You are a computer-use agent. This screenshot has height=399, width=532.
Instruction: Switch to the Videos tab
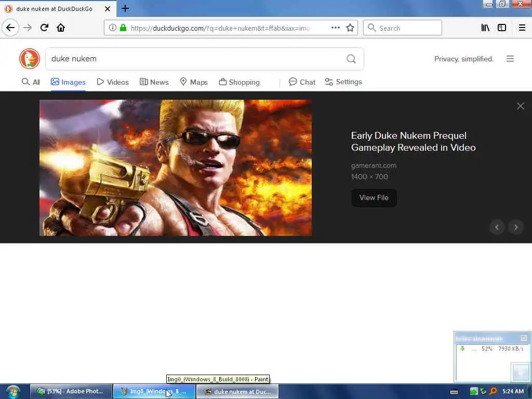(113, 82)
